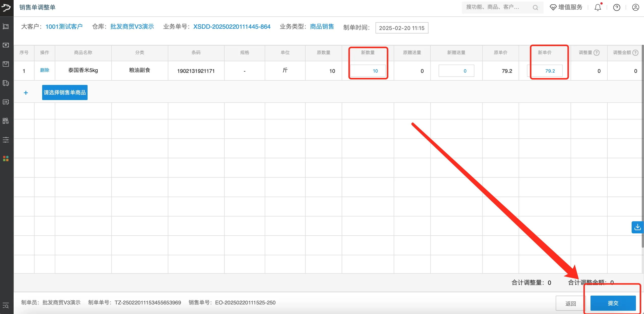Edit the 新单价 field showing 79.2
This screenshot has height=314, width=644.
548,71
